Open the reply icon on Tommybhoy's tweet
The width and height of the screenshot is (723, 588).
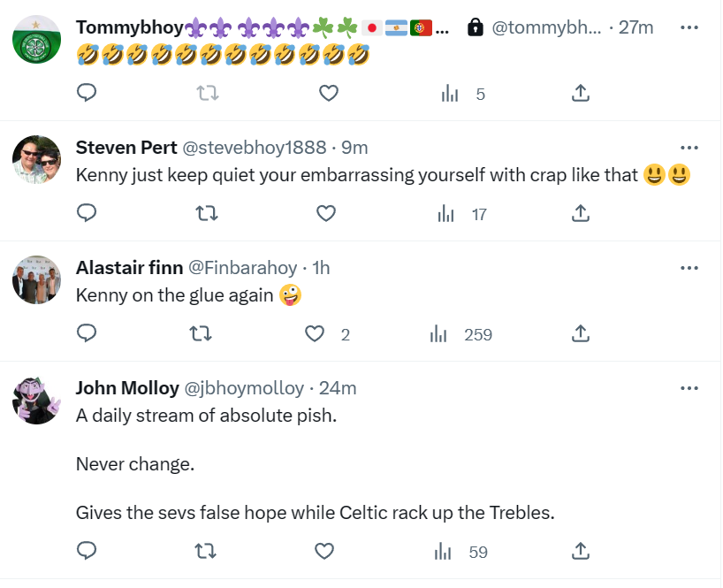87,93
